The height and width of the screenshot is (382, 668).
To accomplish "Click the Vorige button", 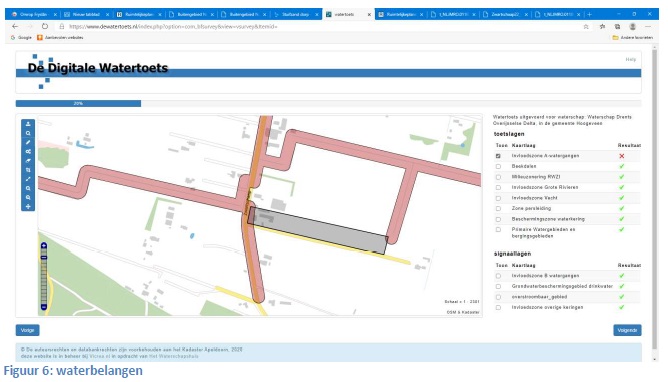I will (x=28, y=330).
